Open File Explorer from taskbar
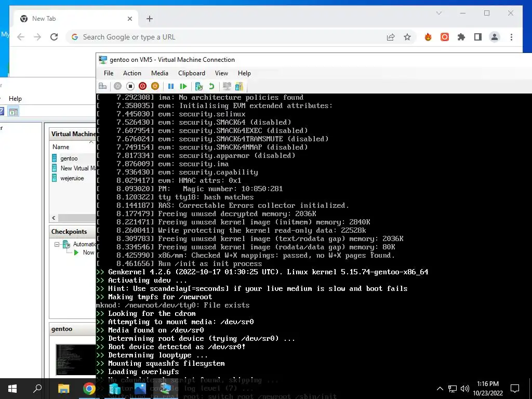532x399 pixels. pyautogui.click(x=63, y=389)
